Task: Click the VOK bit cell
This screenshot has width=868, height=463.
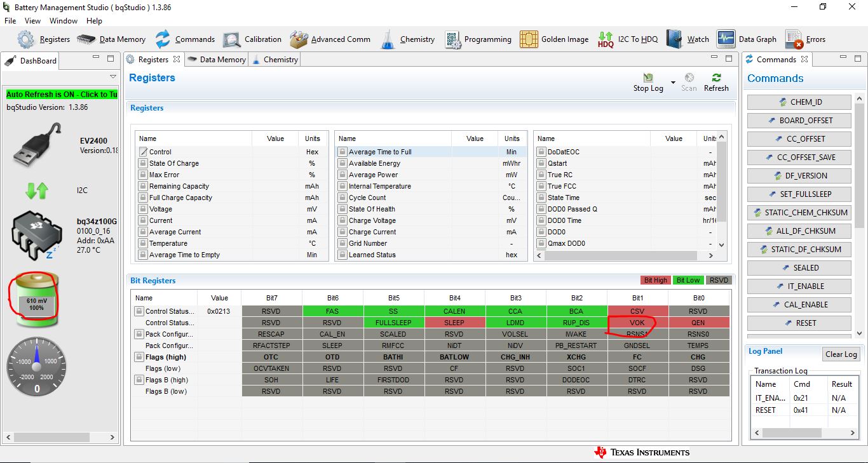Action: point(637,323)
